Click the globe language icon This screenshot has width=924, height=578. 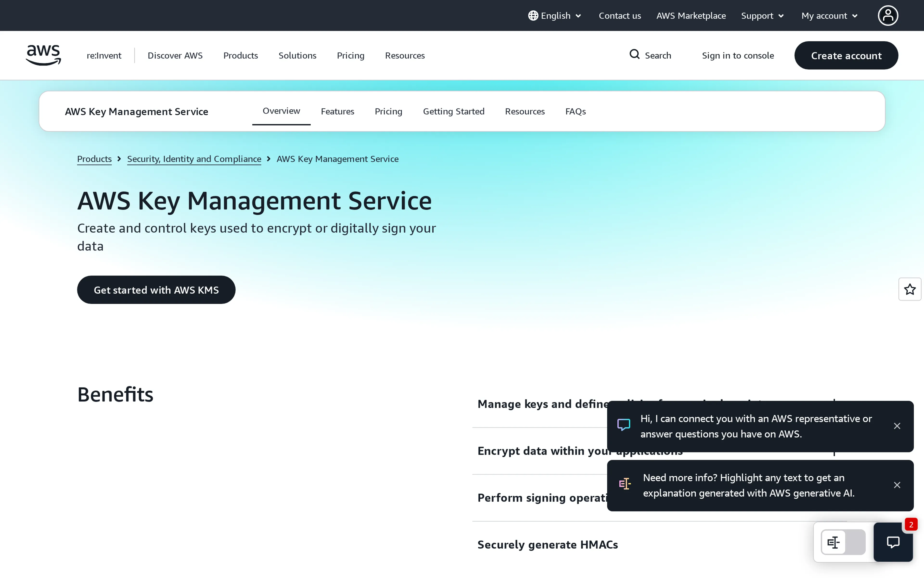click(533, 16)
